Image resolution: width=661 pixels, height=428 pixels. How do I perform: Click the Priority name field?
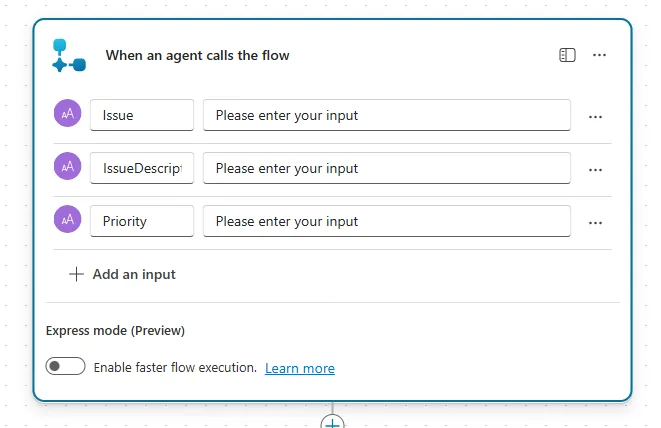[142, 221]
